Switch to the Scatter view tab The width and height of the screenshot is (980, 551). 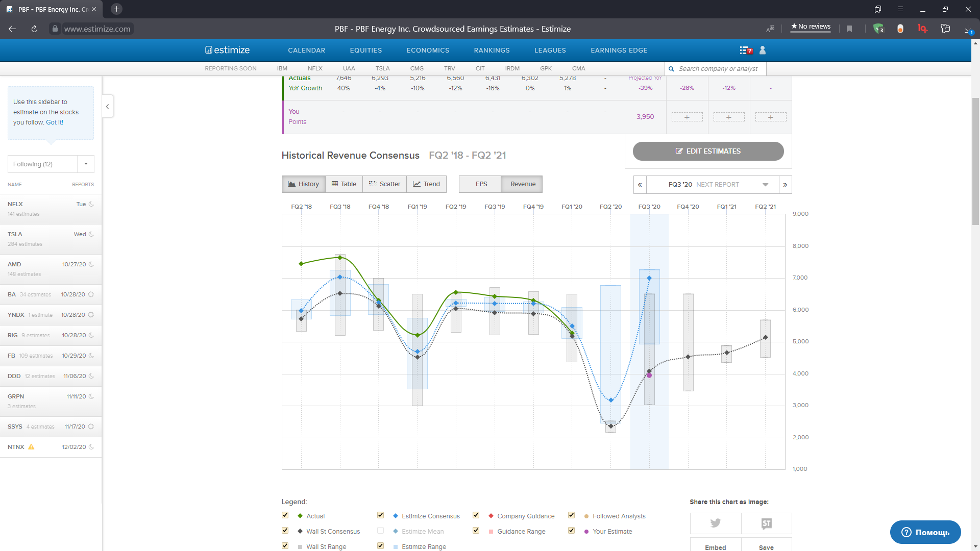click(384, 184)
